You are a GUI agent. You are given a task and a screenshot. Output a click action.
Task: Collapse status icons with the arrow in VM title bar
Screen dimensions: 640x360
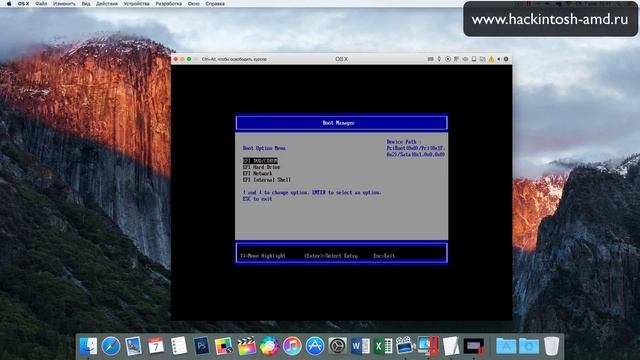click(x=498, y=59)
